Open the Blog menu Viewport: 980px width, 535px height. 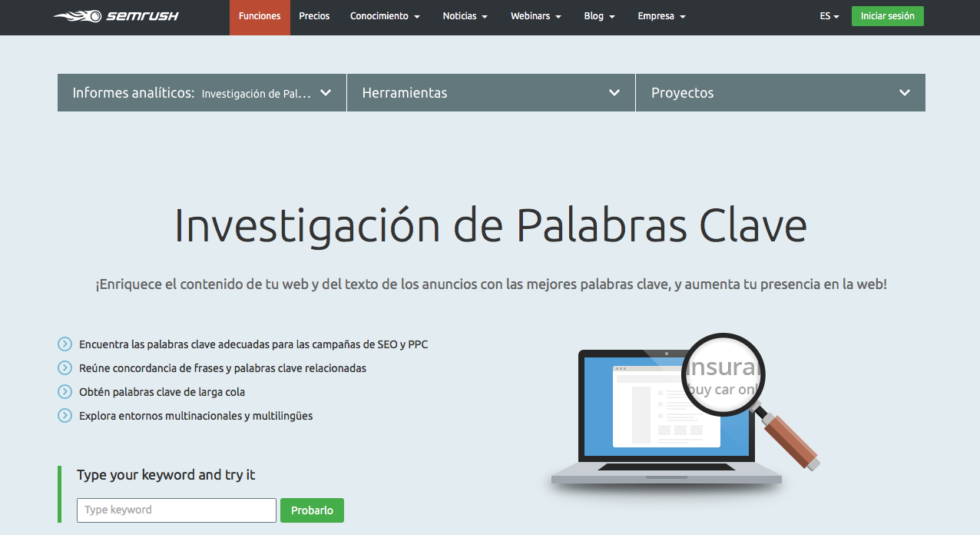[x=599, y=15]
